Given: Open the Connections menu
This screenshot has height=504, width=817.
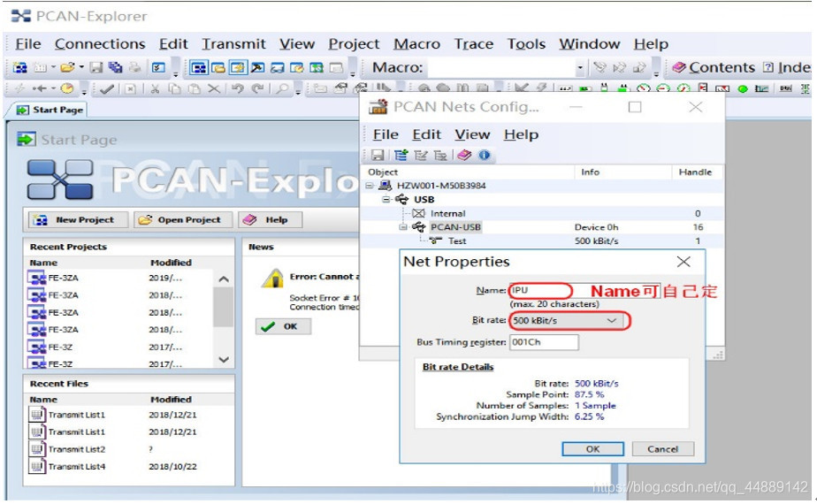Looking at the screenshot, I should click(x=100, y=44).
